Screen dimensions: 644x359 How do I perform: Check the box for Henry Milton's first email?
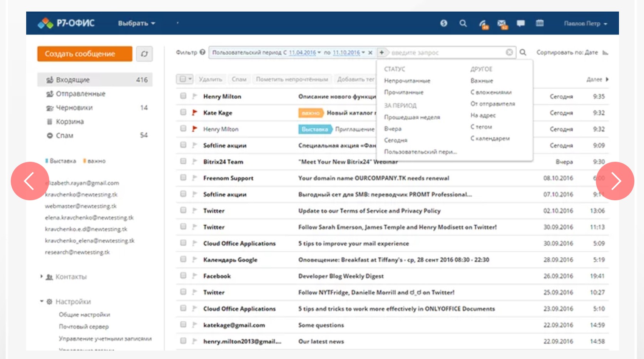tap(183, 96)
